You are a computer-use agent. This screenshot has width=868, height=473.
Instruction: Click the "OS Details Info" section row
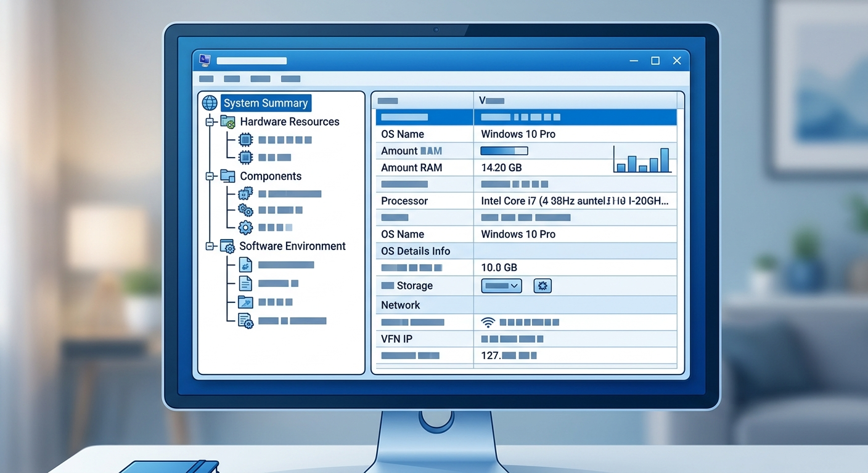click(x=526, y=251)
